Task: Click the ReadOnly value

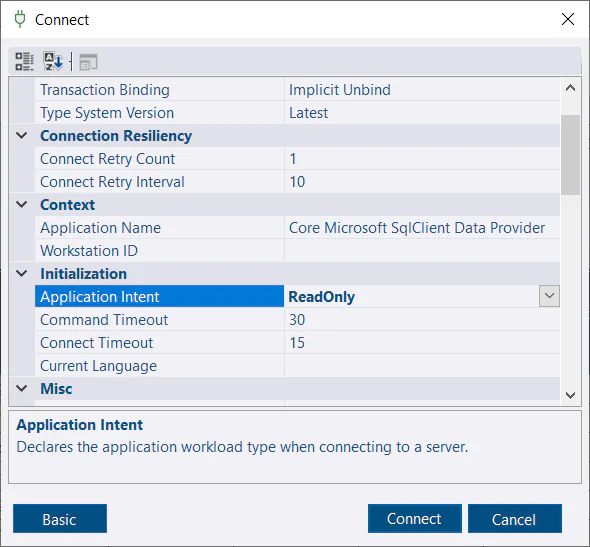Action: (412, 296)
